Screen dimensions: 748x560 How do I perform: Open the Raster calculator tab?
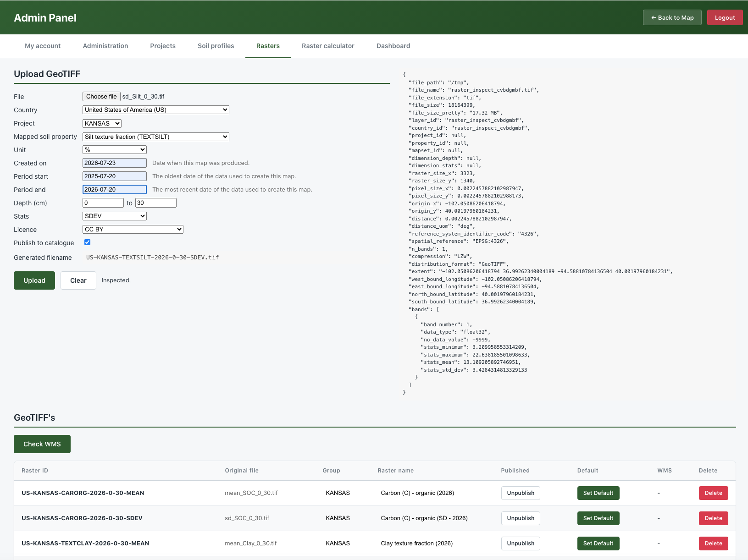point(328,46)
